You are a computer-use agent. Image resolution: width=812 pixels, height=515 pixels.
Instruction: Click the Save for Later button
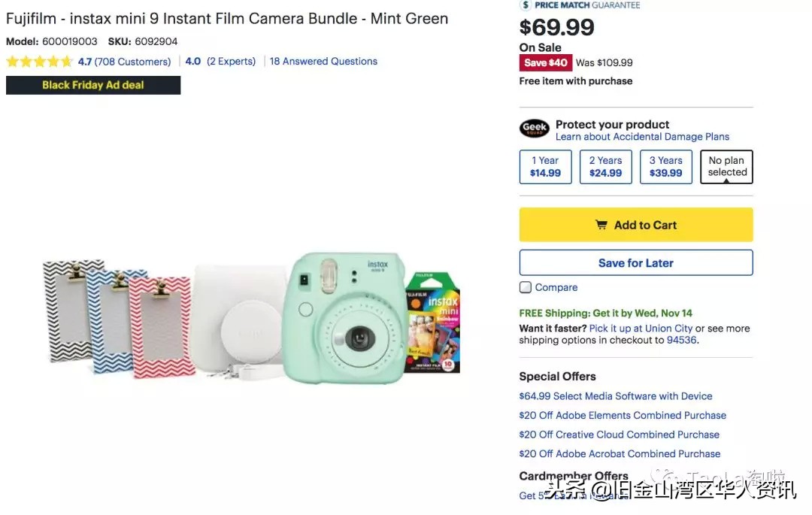(635, 263)
